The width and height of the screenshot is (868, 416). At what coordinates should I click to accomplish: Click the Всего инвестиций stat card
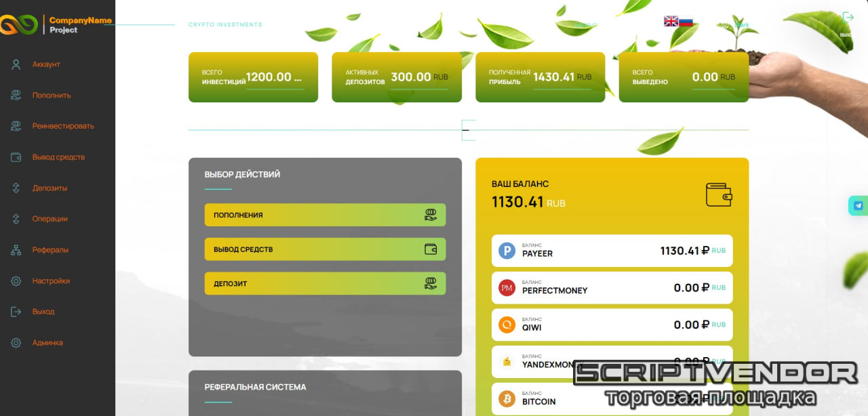coord(253,77)
